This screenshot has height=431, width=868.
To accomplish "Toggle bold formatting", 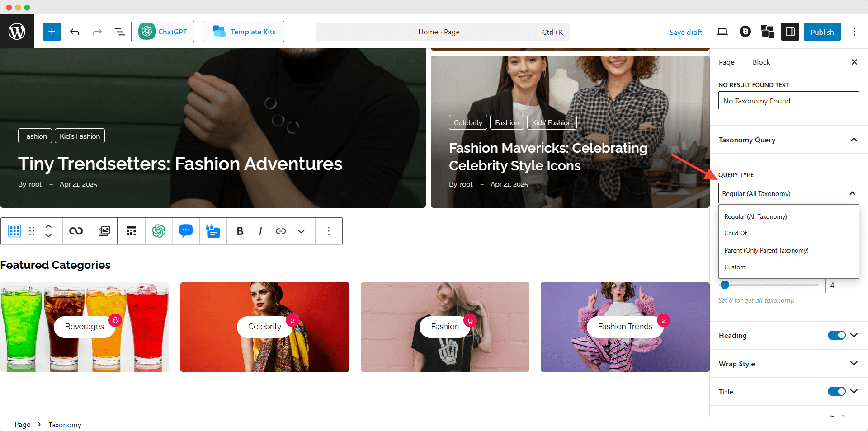I will click(x=240, y=231).
